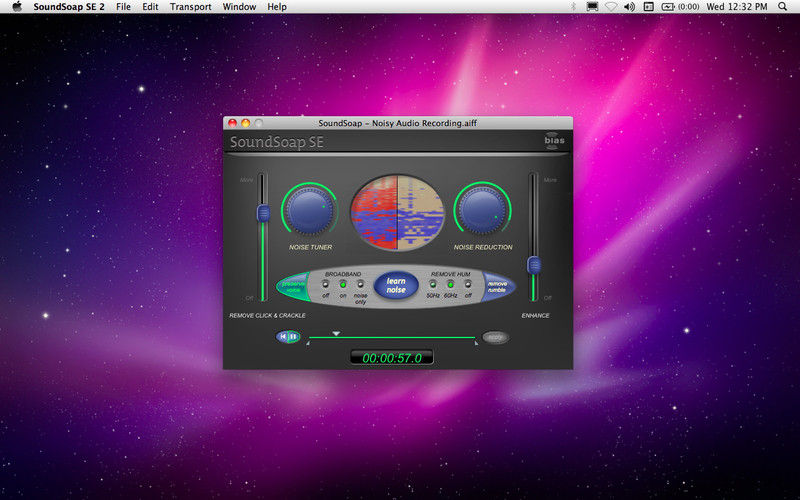
Task: Turn Remove Hum off
Action: tap(468, 284)
